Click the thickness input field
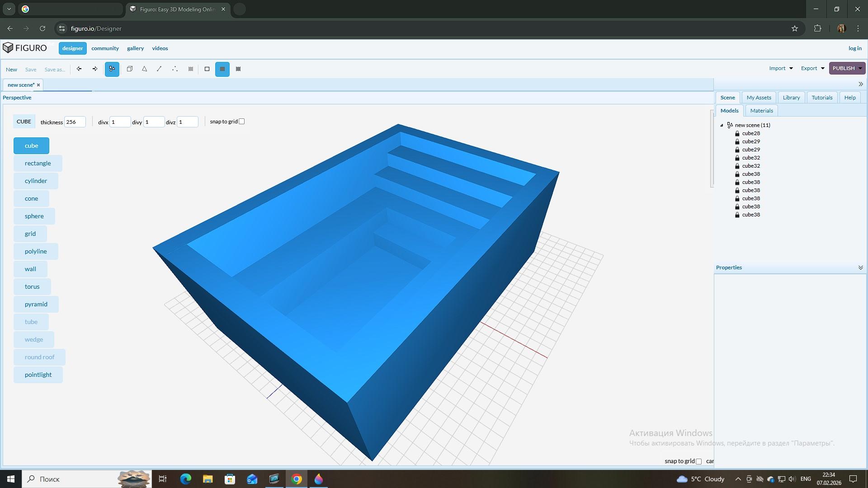Image resolution: width=868 pixels, height=488 pixels. (x=75, y=122)
